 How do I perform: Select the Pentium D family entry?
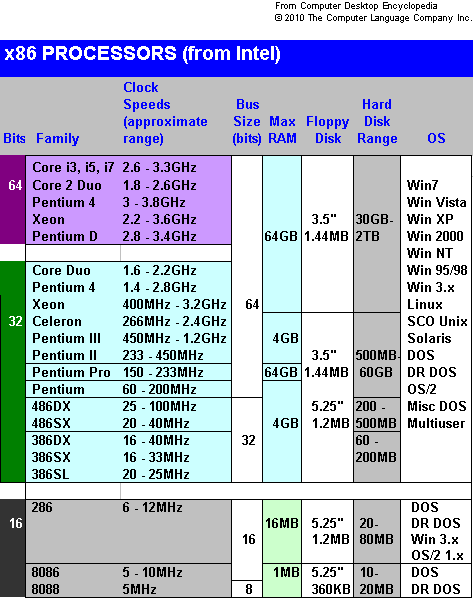pos(65,236)
